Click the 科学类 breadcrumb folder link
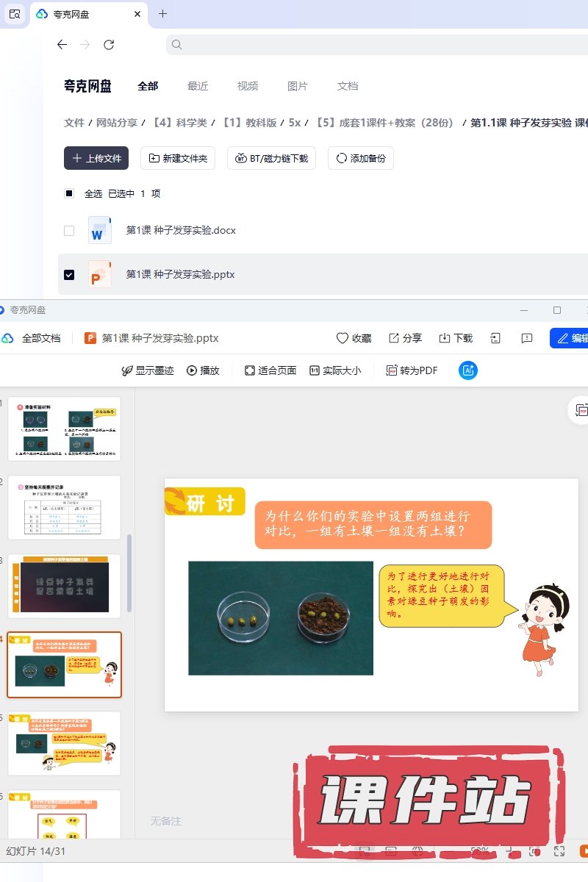Viewport: 588px width, 882px height. click(x=179, y=123)
